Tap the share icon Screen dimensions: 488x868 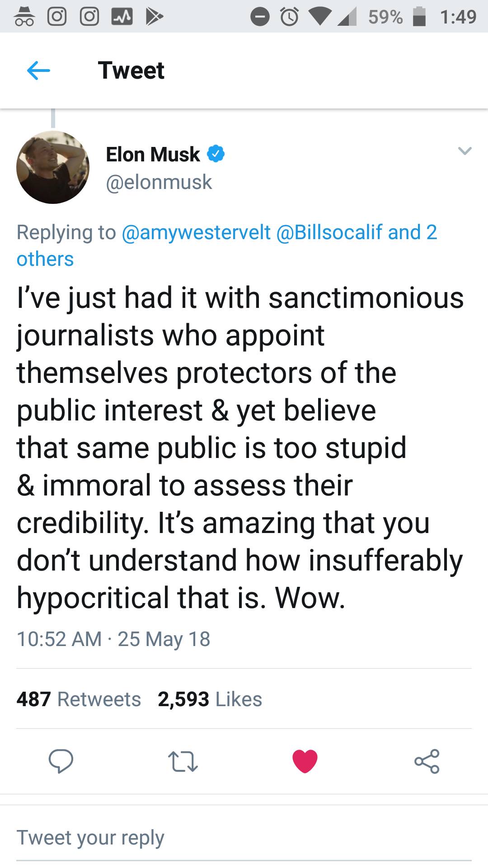point(427,761)
